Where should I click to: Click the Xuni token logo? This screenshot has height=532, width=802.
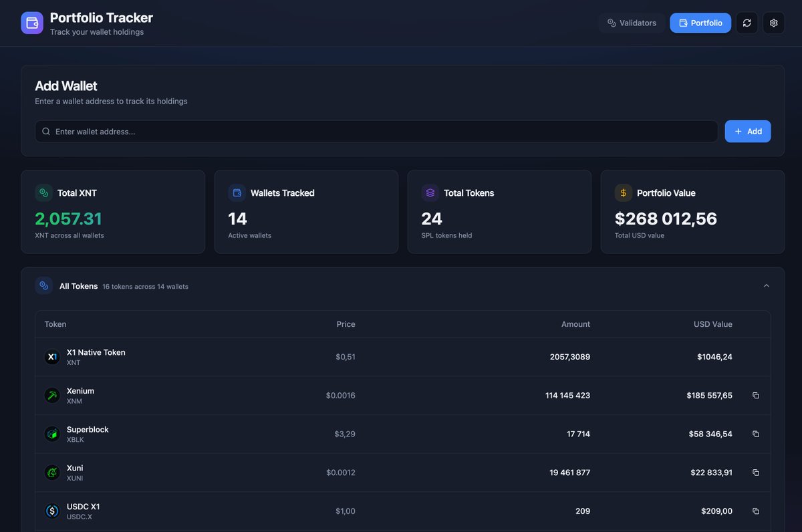pos(52,473)
